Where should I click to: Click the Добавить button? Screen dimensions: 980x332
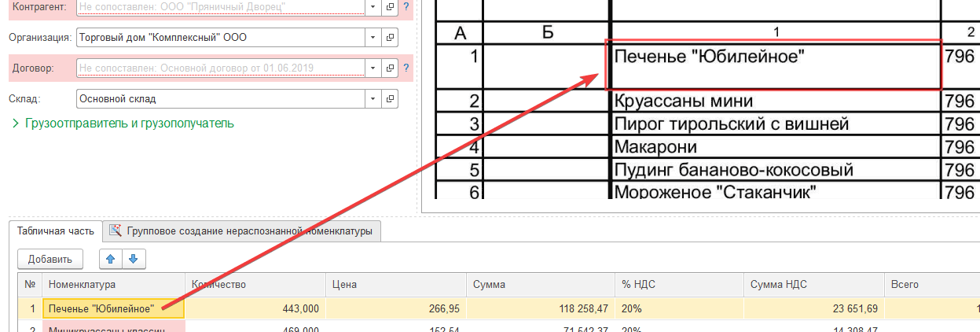point(50,259)
